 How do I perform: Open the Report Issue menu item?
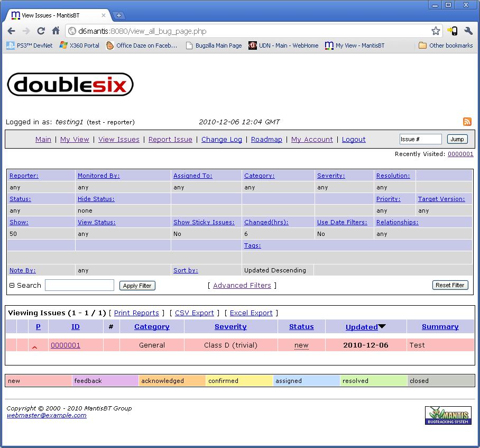click(x=170, y=140)
